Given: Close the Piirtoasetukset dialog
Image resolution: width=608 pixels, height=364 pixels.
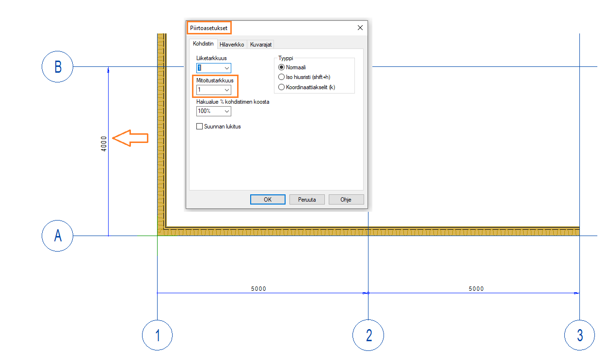Looking at the screenshot, I should pyautogui.click(x=360, y=28).
